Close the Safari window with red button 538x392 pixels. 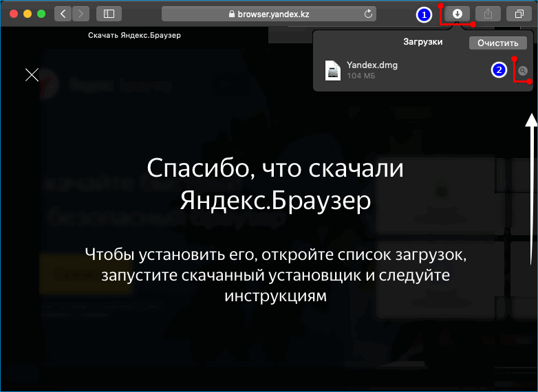pyautogui.click(x=14, y=14)
